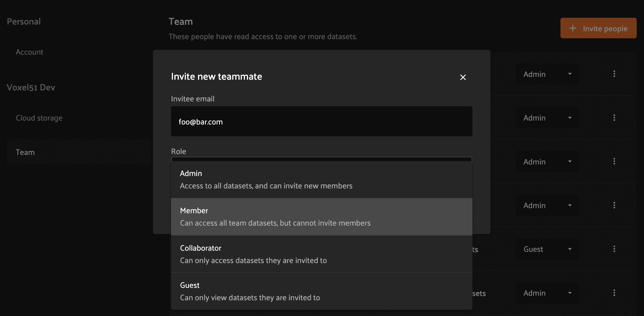Open three-dot menu for last Admin row

[614, 293]
